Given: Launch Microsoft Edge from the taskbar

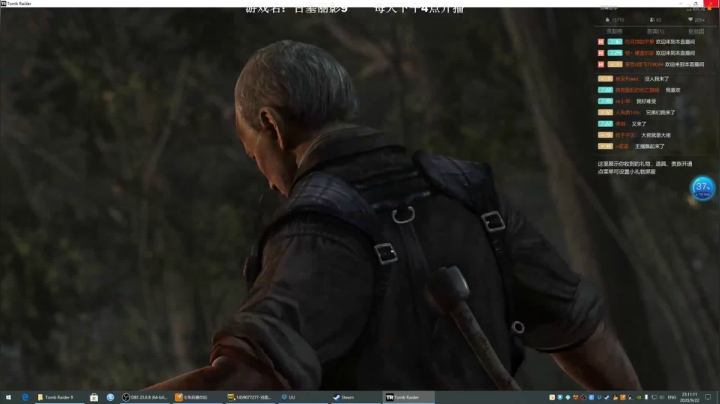Looking at the screenshot, I should 25,398.
